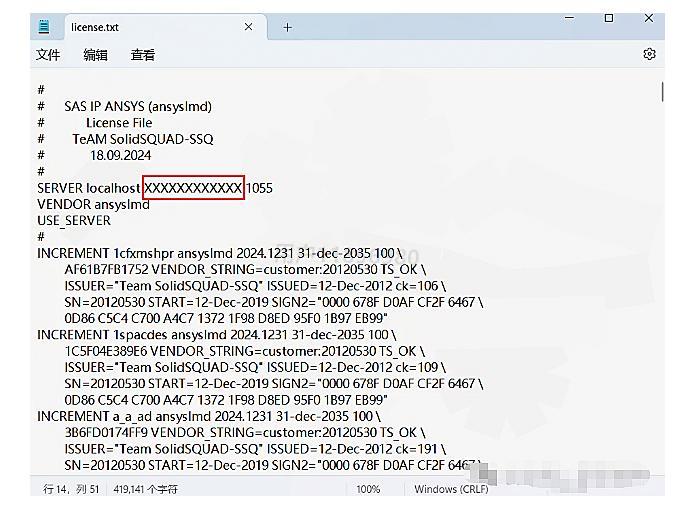The image size is (695, 509).
Task: Close the license.txt tab
Action: [248, 27]
